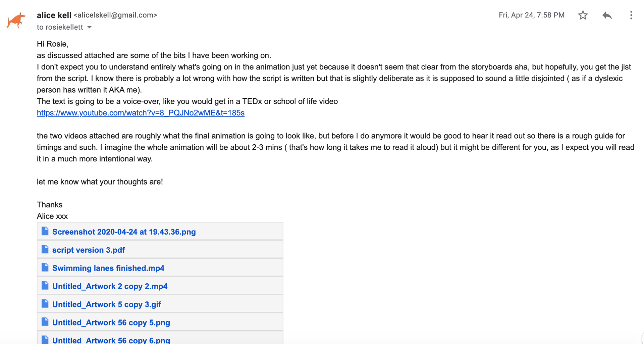Open the YouTube video link

point(141,113)
